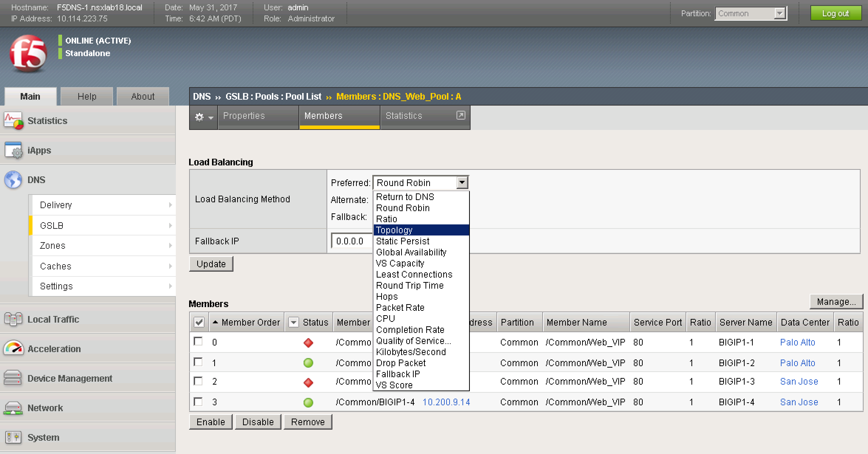Open the Partition dropdown showing Common
This screenshot has width=868, height=454.
point(750,13)
